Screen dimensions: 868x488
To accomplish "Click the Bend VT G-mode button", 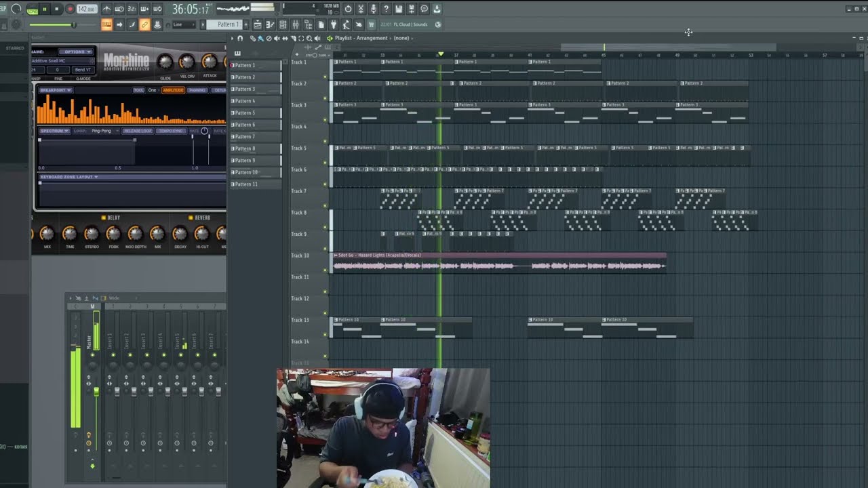I will (x=83, y=70).
